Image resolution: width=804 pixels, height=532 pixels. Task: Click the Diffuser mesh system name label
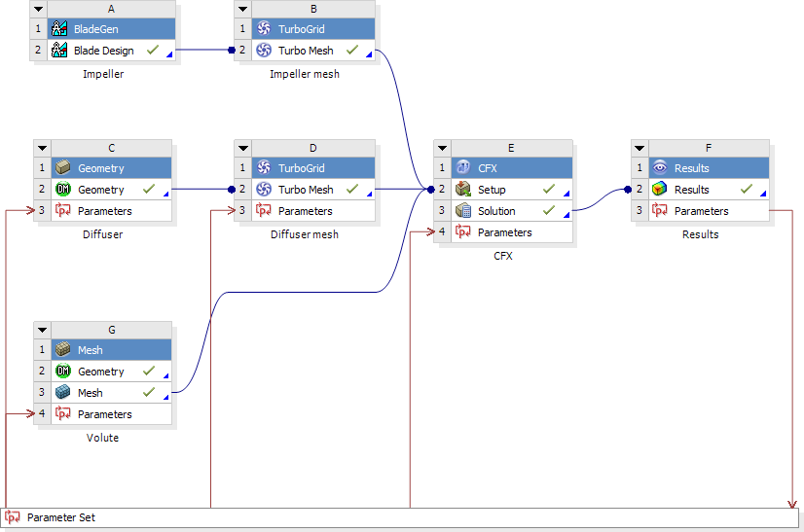(305, 234)
